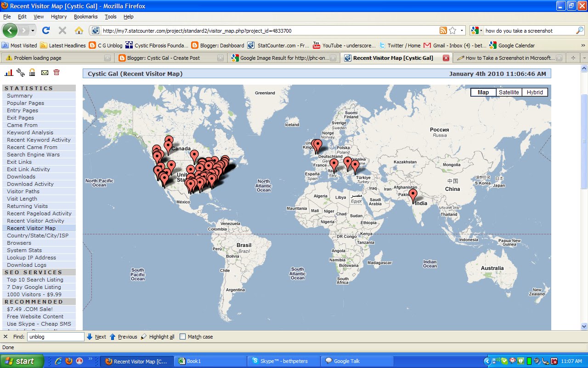588x368 pixels.
Task: Open the Came From link
Action: point(23,125)
